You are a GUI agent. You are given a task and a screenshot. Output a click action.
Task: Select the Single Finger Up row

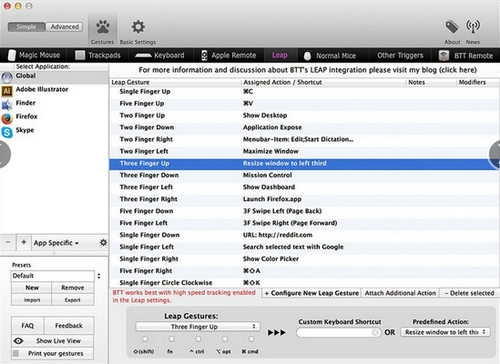click(304, 92)
